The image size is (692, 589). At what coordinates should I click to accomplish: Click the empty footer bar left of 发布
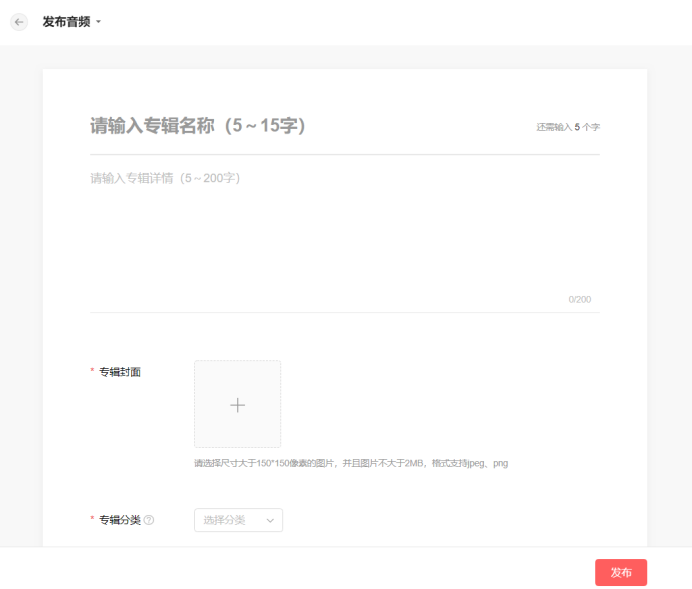tap(300, 572)
